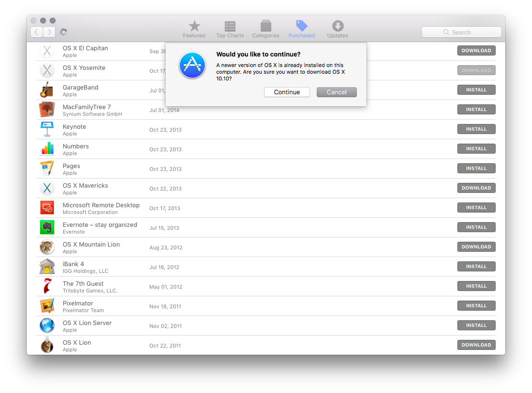Install Evernote

tap(477, 227)
